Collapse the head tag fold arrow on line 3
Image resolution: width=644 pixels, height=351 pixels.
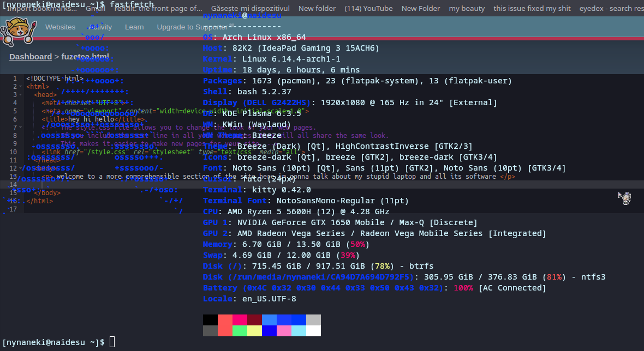point(21,95)
